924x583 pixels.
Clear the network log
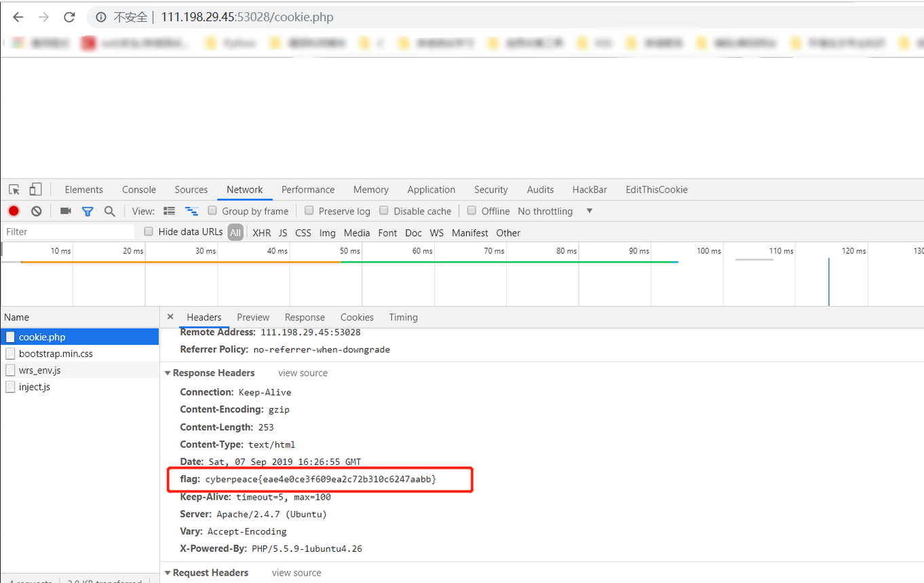37,211
